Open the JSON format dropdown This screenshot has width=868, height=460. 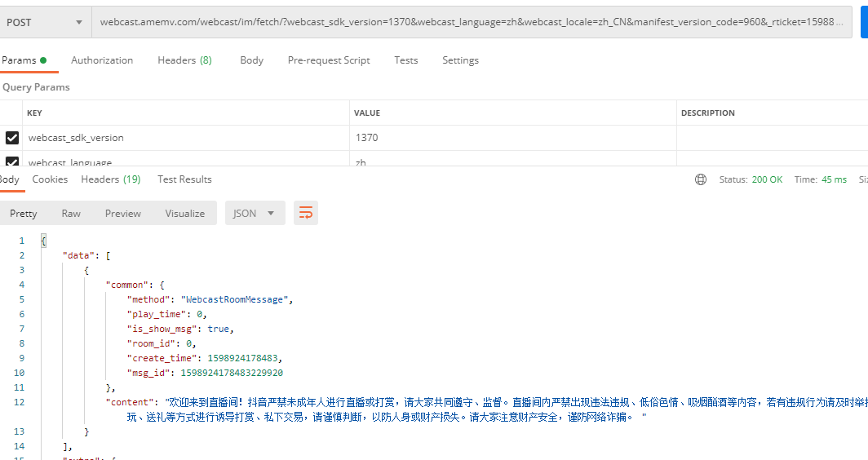click(x=255, y=213)
